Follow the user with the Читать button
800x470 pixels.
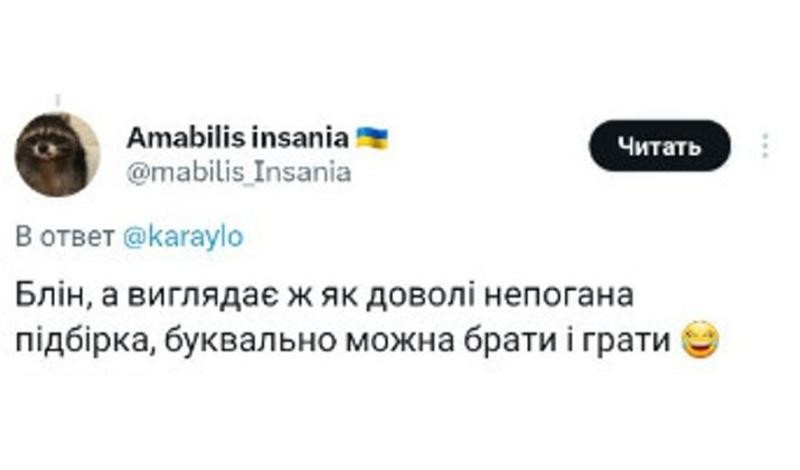[660, 146]
